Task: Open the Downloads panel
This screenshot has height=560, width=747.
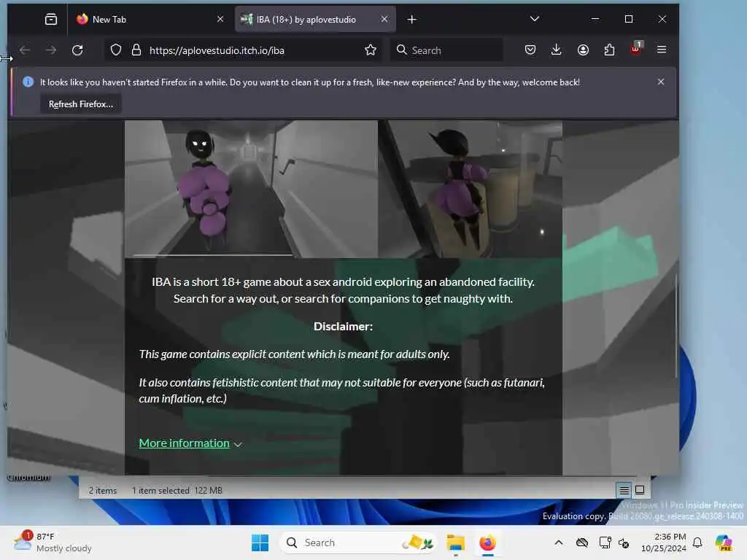Action: [x=556, y=50]
